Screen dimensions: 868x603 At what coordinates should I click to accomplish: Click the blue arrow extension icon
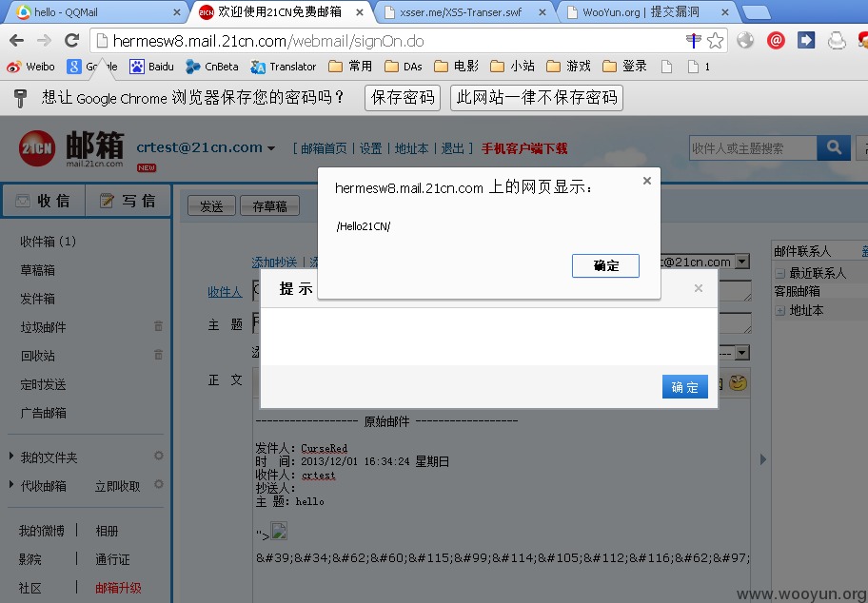(806, 40)
